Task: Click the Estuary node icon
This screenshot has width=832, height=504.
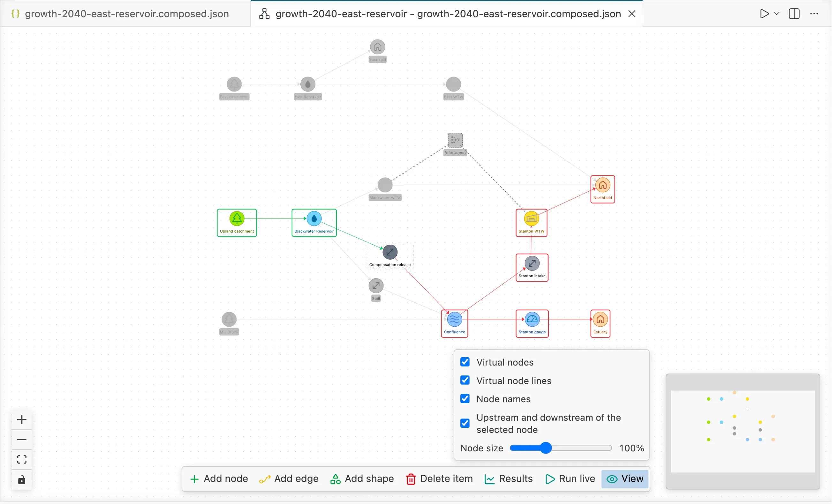Action: coord(600,319)
